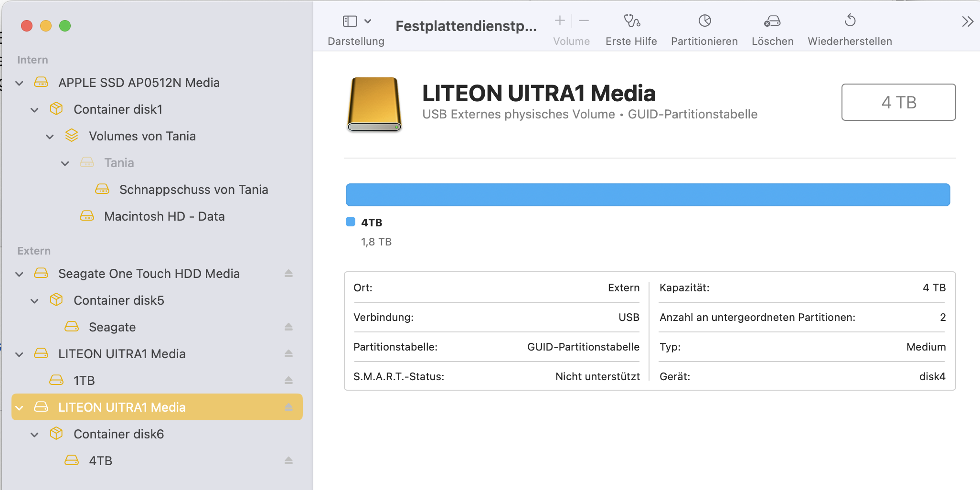Open the Partitionieren pie chart tool
This screenshot has height=490, width=980.
704,21
